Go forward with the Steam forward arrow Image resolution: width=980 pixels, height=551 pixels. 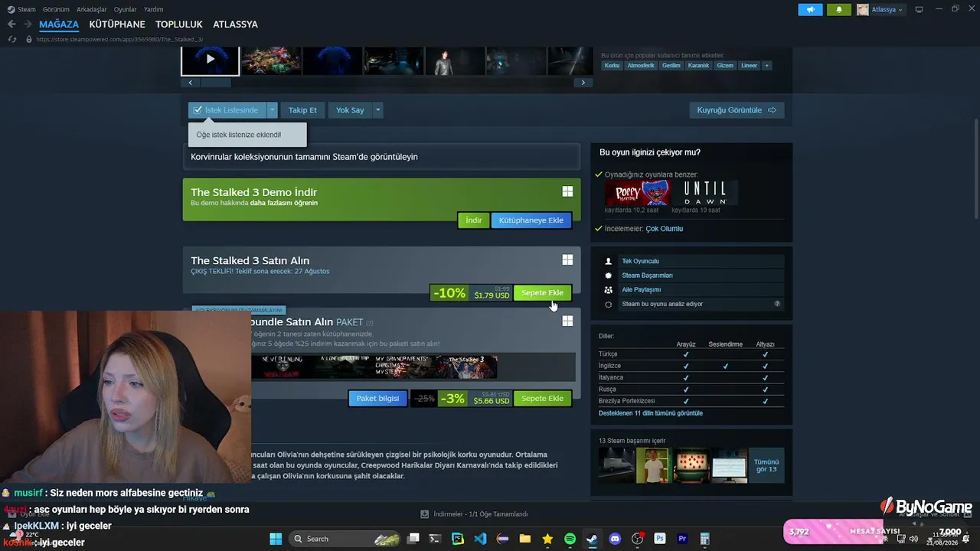(x=28, y=24)
